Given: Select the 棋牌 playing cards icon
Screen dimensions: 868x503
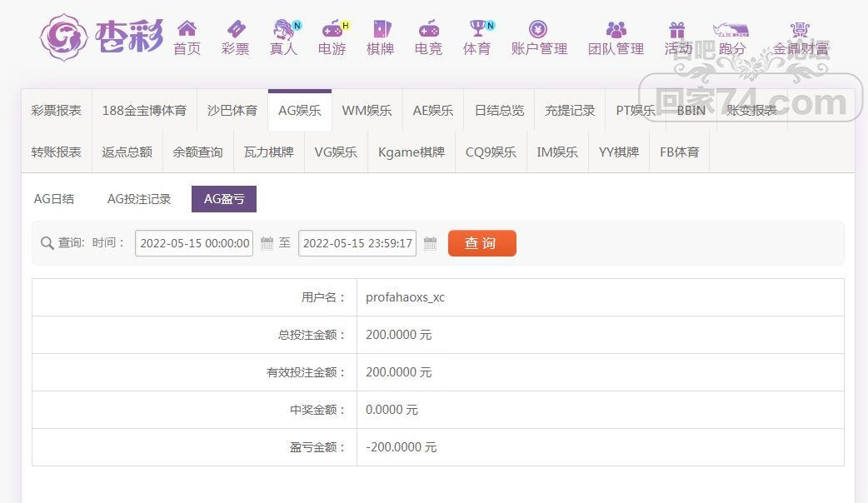Looking at the screenshot, I should pos(381,29).
